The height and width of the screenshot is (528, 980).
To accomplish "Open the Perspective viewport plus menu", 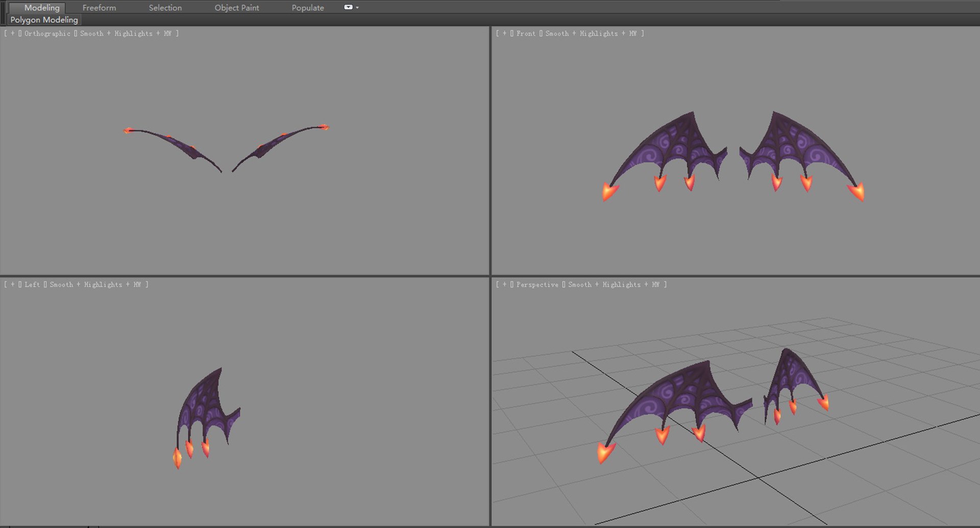I will point(505,284).
